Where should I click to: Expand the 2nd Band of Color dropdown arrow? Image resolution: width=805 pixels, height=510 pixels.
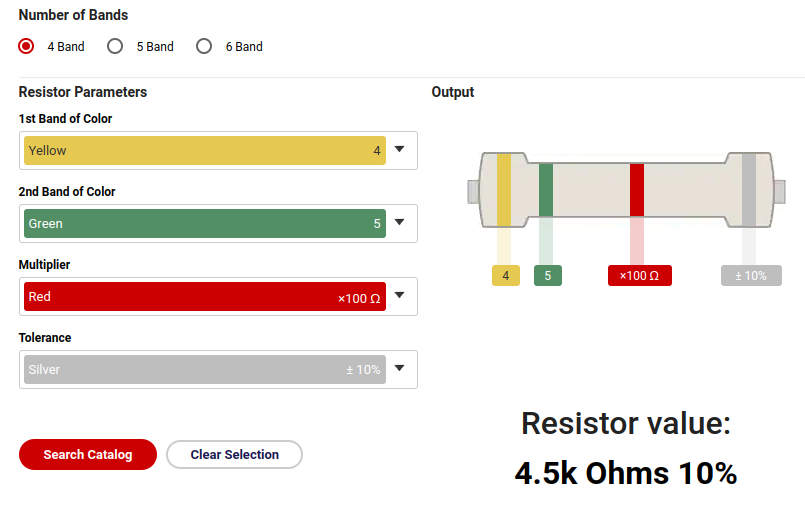pyautogui.click(x=400, y=223)
